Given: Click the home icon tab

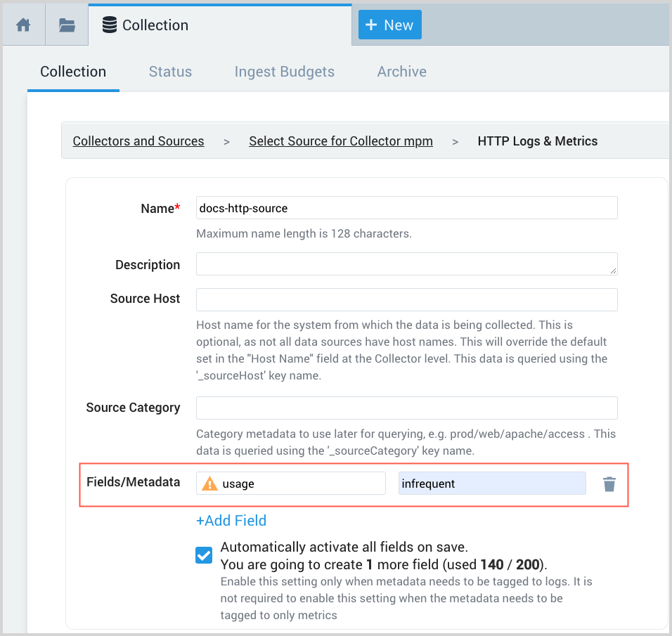Looking at the screenshot, I should point(24,25).
